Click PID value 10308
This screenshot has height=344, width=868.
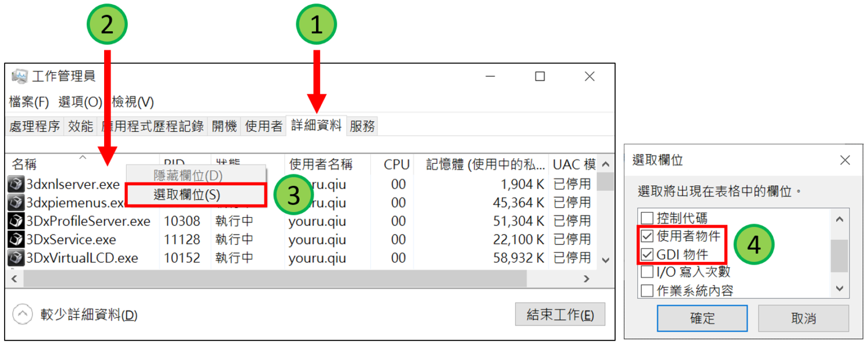182,221
